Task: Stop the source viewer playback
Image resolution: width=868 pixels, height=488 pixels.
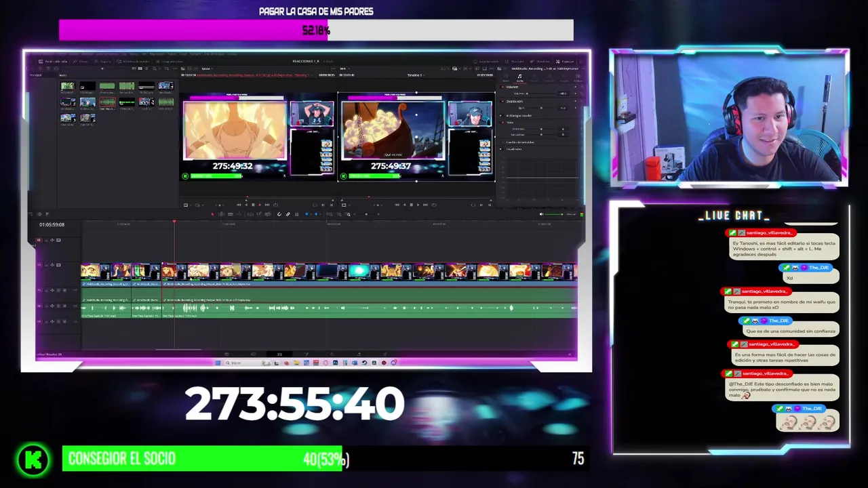Action: click(253, 205)
